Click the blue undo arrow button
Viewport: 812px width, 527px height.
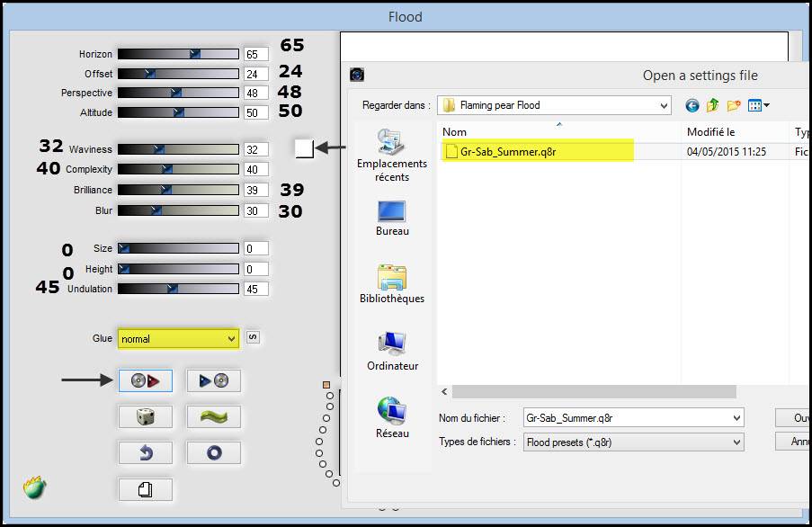pos(145,453)
